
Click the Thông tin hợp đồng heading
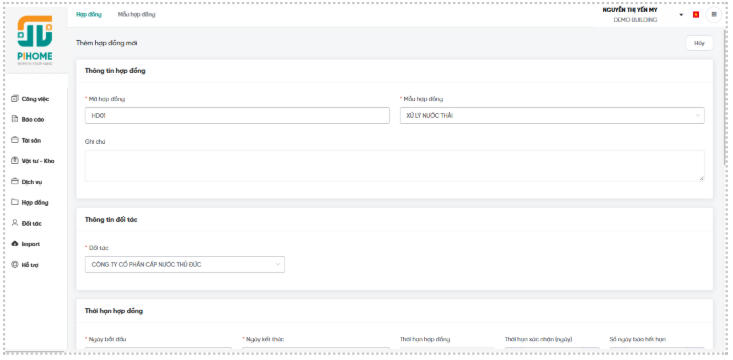pyautogui.click(x=115, y=71)
